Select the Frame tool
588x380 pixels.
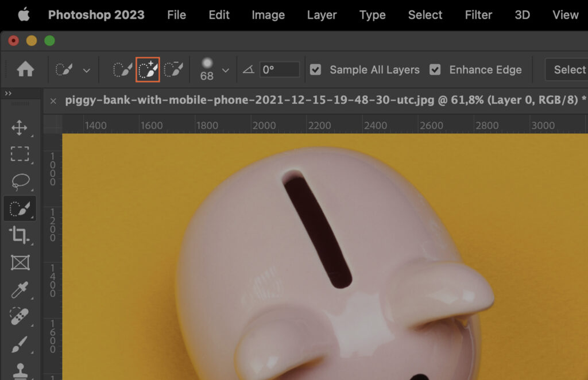coord(21,262)
